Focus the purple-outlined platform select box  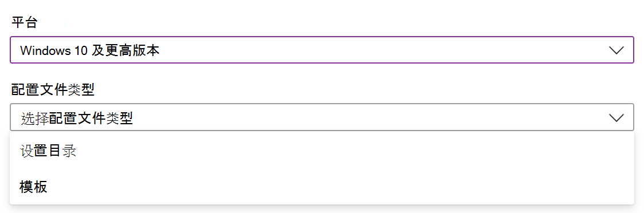click(321, 50)
